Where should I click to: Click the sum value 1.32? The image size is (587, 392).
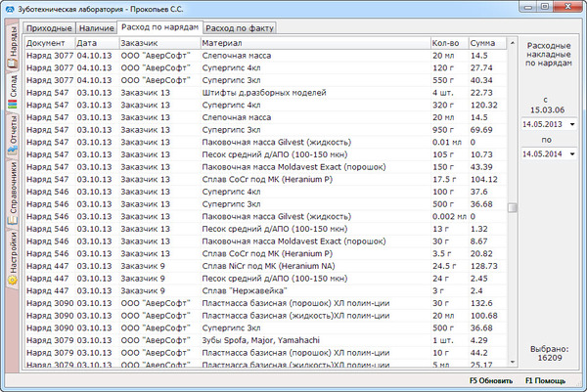(x=478, y=229)
